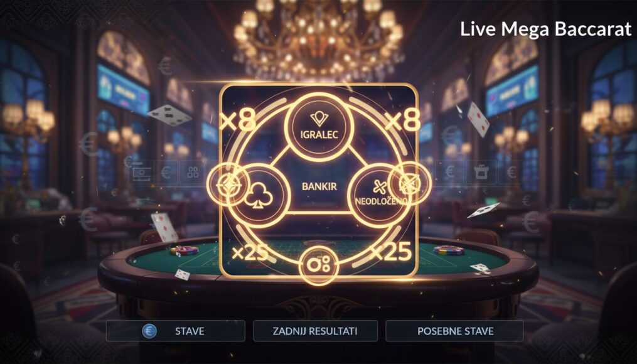Click the clubs suit circle
The width and height of the screenshot is (637, 364).
click(259, 195)
